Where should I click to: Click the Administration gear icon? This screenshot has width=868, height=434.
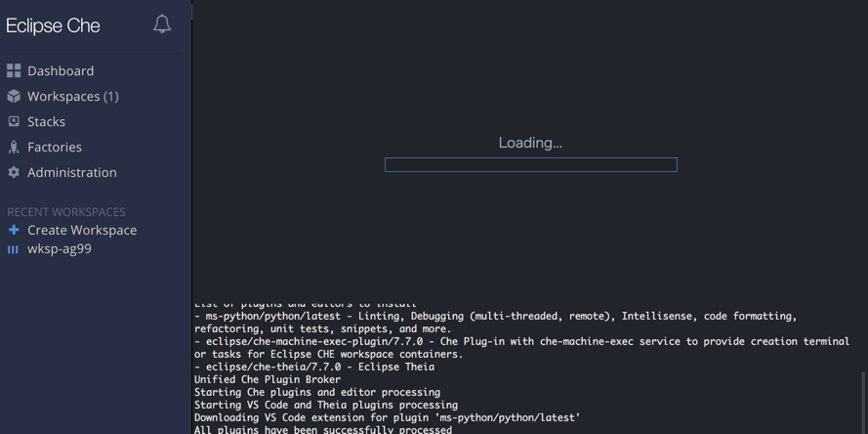(14, 172)
